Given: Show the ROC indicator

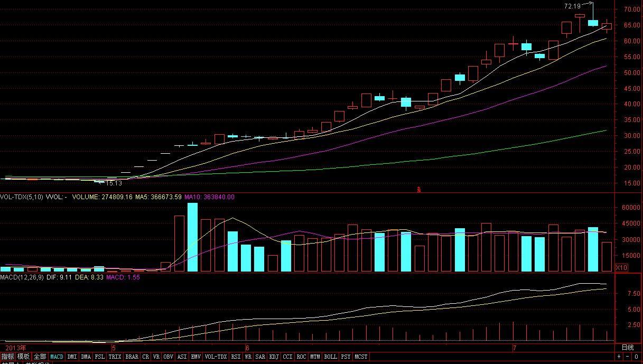Looking at the screenshot, I should pos(302,357).
